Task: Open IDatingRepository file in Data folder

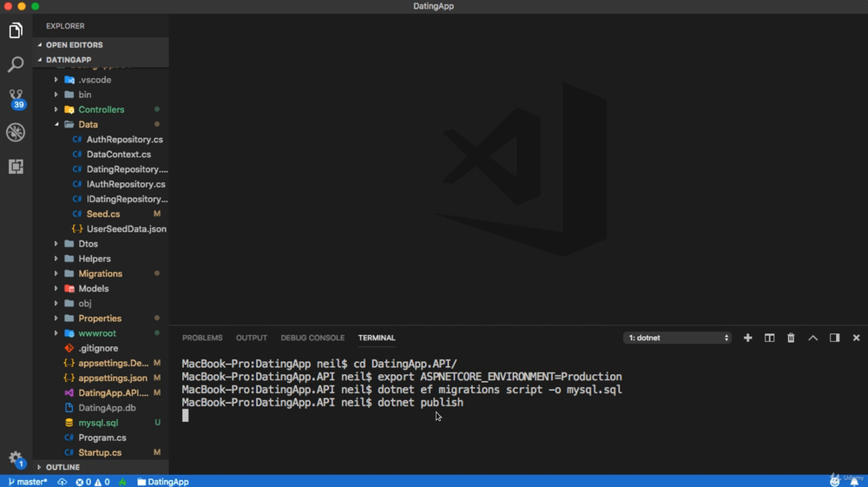Action: pyautogui.click(x=101, y=200)
